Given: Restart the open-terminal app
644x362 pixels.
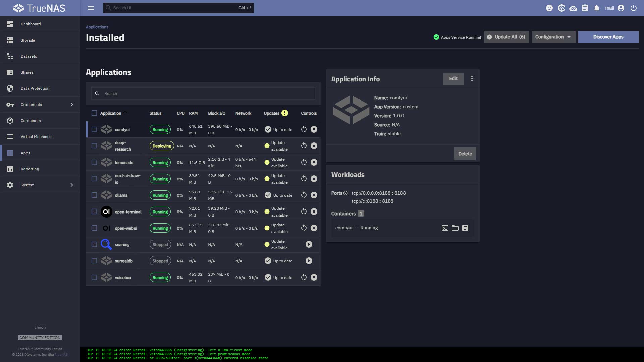Looking at the screenshot, I should (304, 212).
